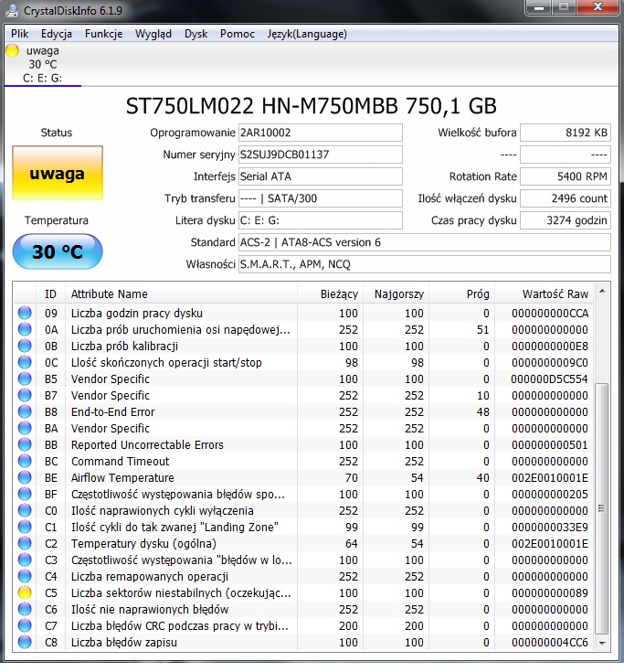Image resolution: width=624 pixels, height=672 pixels.
Task: Click the blue dot for Airflow Temperature
Action: point(25,477)
